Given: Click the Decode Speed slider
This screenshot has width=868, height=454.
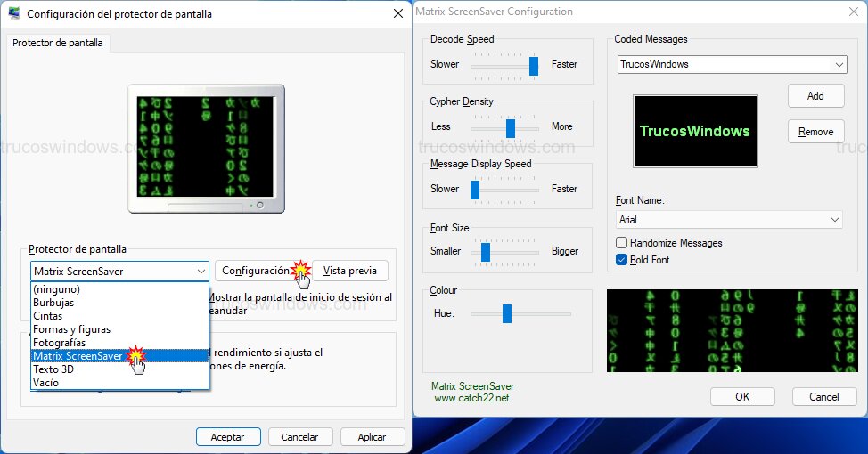Looking at the screenshot, I should 505,65.
